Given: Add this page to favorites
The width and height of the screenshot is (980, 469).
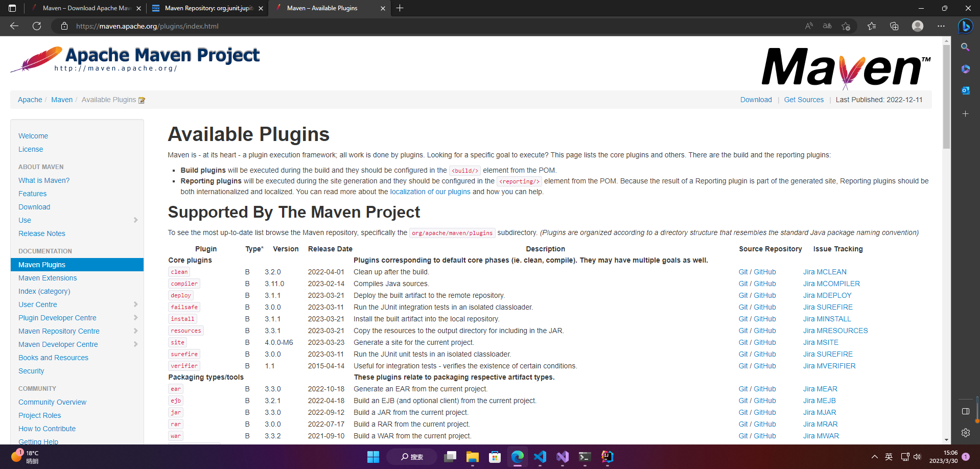Looking at the screenshot, I should point(846,26).
